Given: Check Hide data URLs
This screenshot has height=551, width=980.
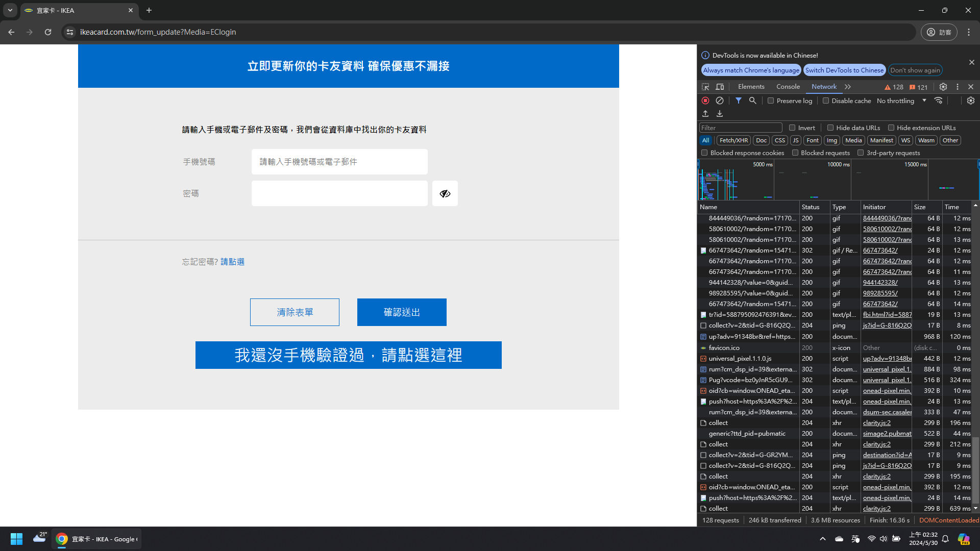Looking at the screenshot, I should click(830, 128).
